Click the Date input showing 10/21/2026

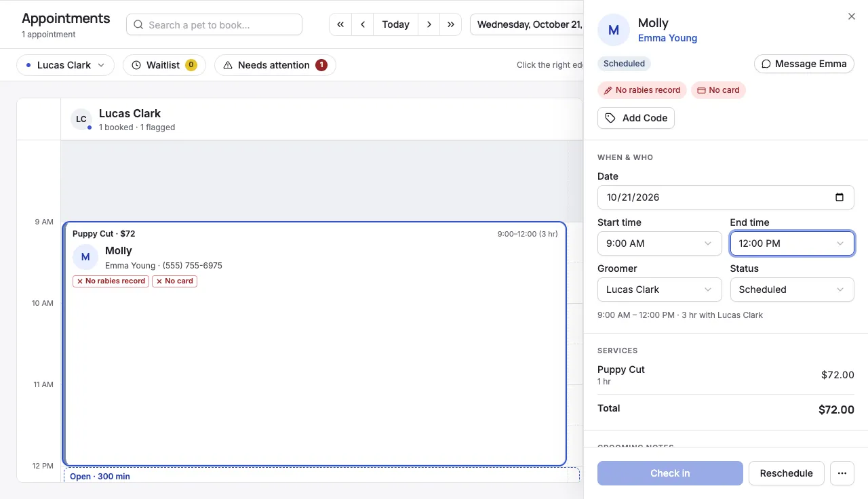(x=726, y=197)
